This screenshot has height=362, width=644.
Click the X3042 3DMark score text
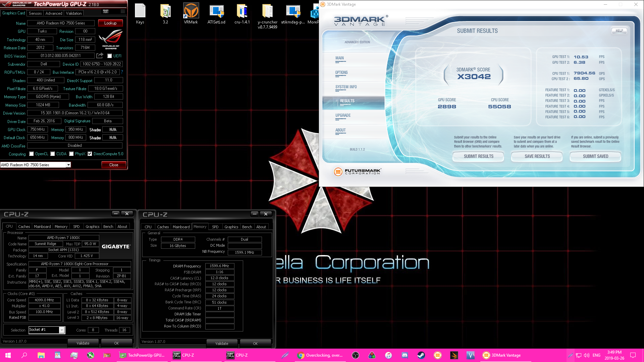click(x=474, y=77)
